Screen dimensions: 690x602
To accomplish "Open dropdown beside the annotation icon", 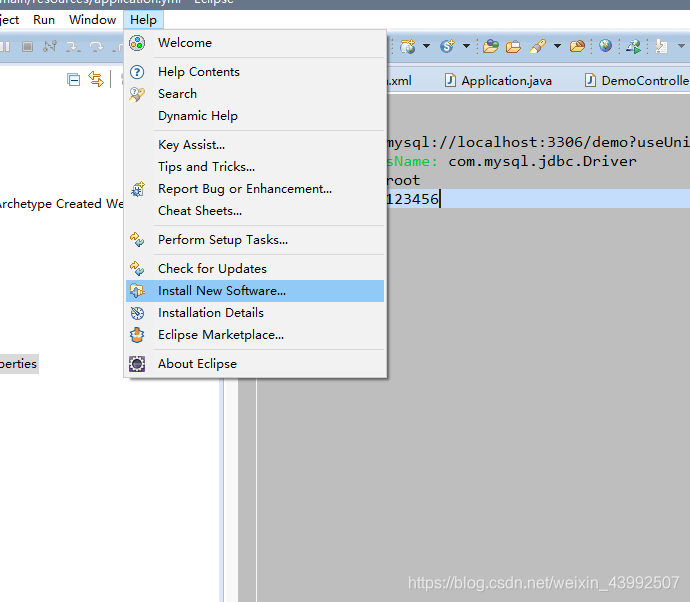I will pyautogui.click(x=681, y=46).
